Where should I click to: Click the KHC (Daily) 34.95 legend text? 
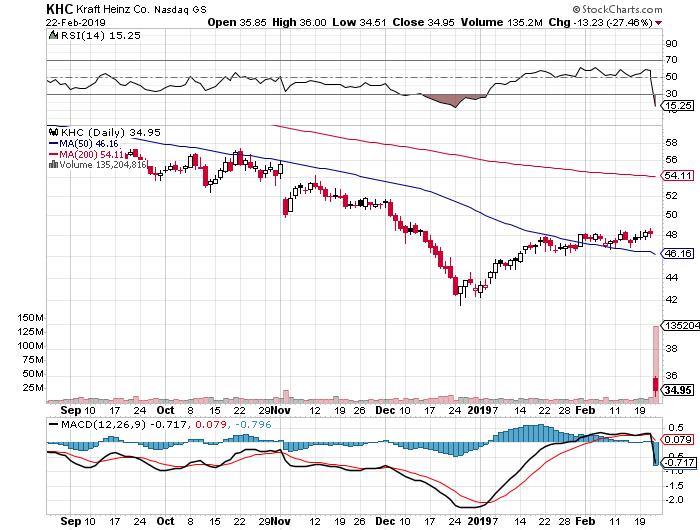[111, 133]
